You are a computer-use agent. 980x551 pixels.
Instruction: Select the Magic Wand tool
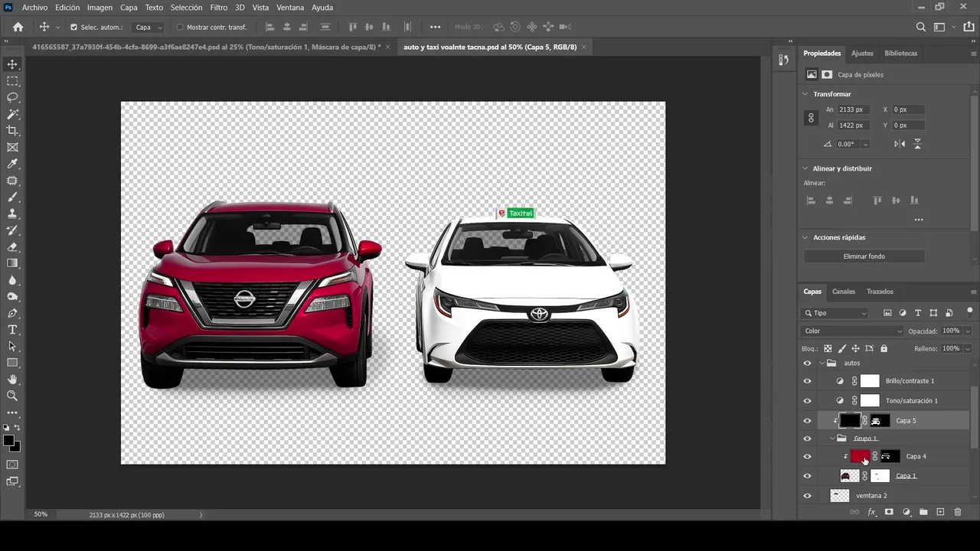[12, 114]
